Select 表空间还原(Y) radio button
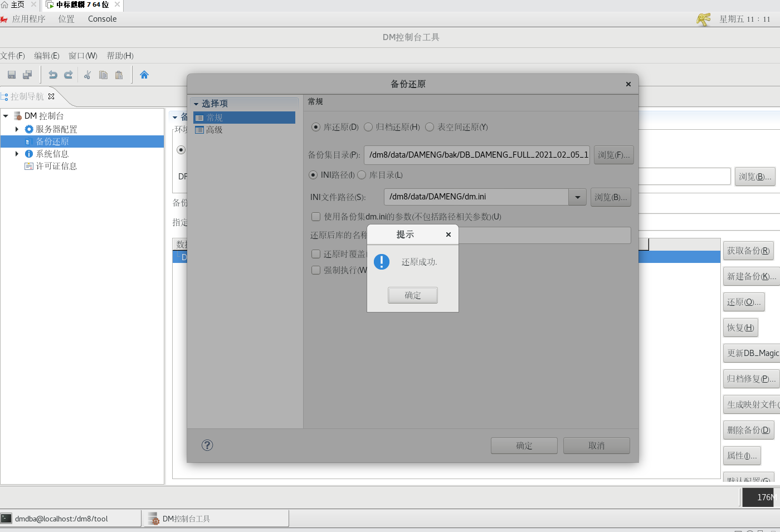 pos(430,127)
